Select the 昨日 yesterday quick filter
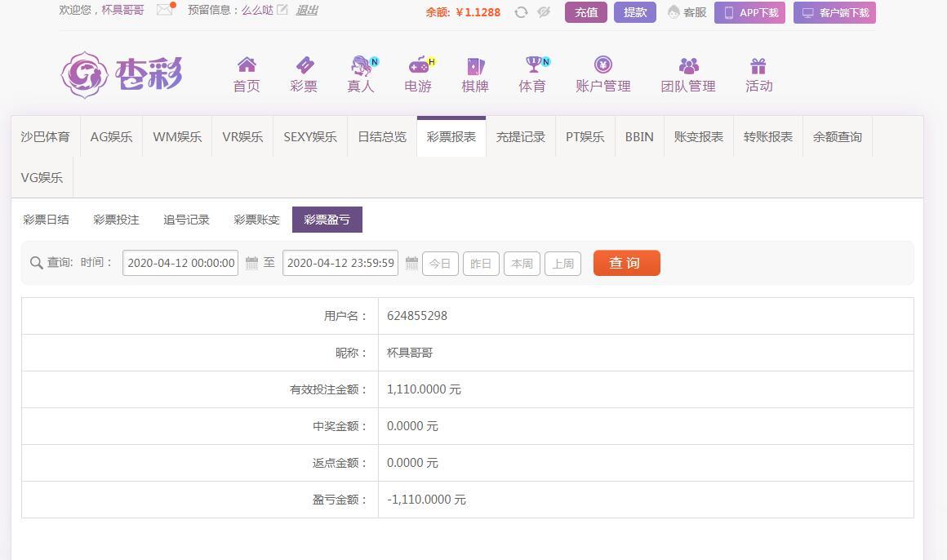The image size is (947, 560). point(481,264)
